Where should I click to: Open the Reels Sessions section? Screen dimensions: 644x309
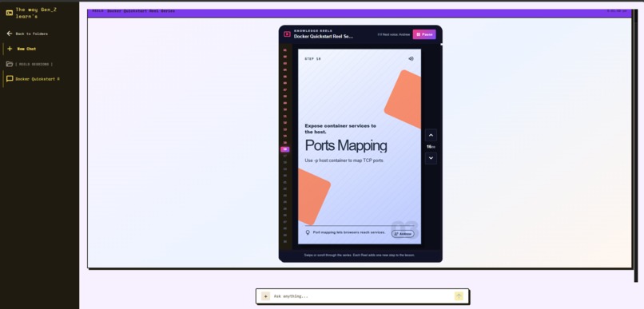[29, 64]
